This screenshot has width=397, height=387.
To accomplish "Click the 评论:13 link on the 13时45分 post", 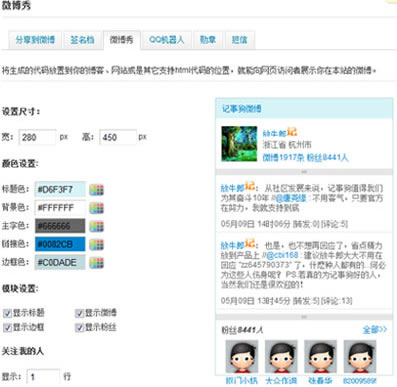I will click(x=337, y=301).
